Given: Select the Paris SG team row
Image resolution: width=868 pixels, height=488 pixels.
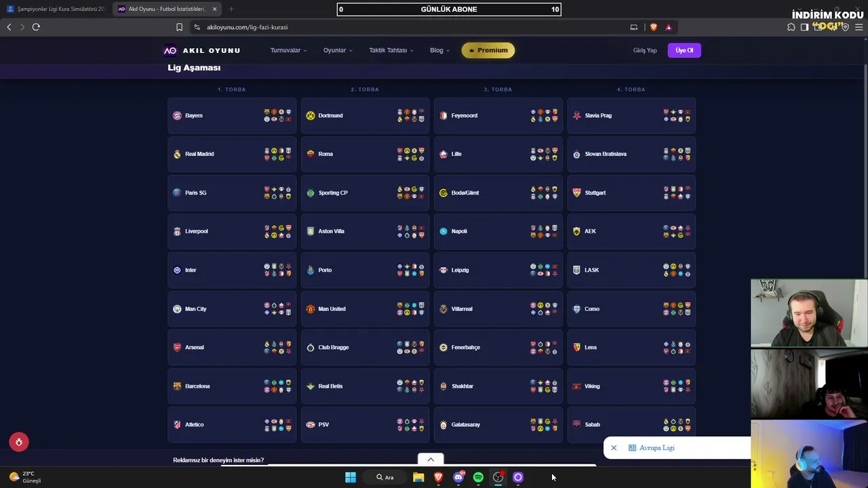Looking at the screenshot, I should 232,193.
